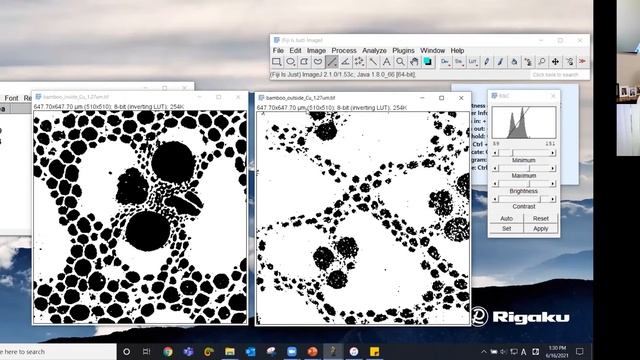The width and height of the screenshot is (640, 360).
Task: Click the left bamboo image window canvas
Action: pos(140,217)
